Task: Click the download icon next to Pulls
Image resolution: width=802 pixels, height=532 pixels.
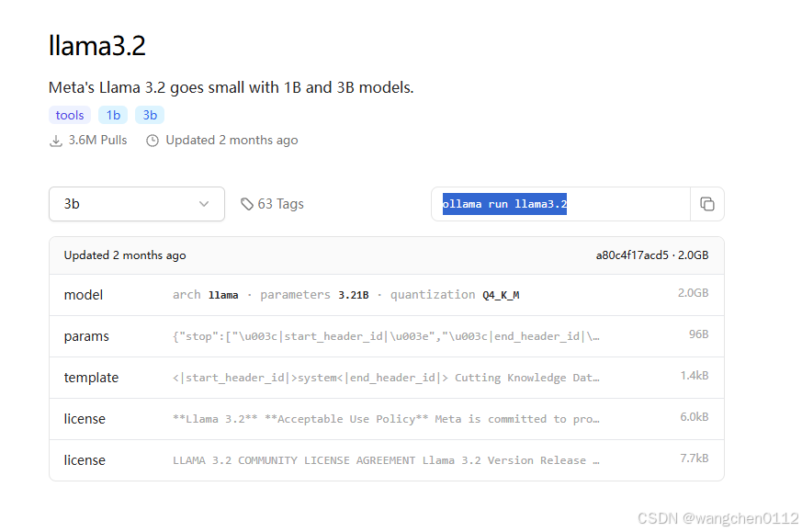Action: pyautogui.click(x=56, y=141)
